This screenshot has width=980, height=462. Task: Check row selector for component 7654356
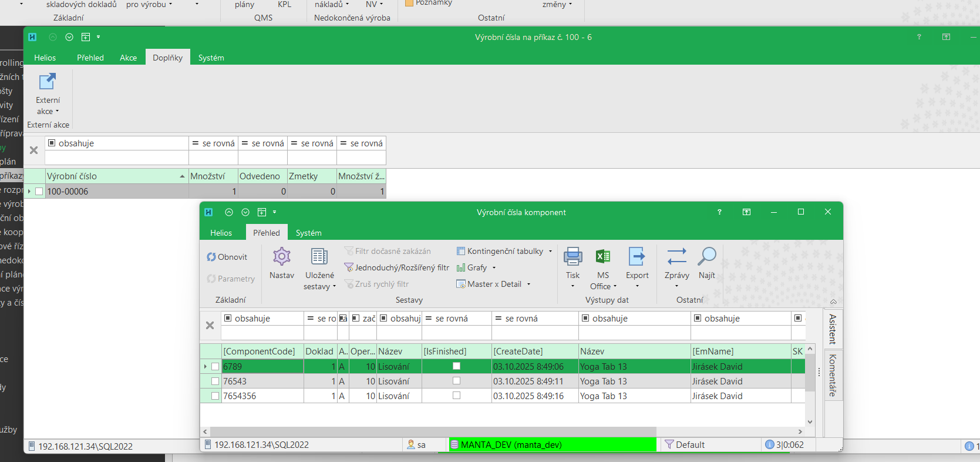click(x=215, y=396)
